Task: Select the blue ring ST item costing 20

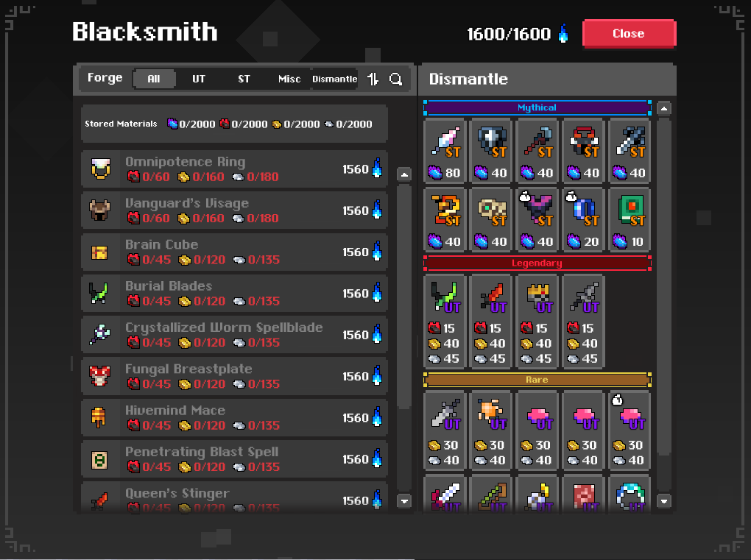Action: (583, 220)
